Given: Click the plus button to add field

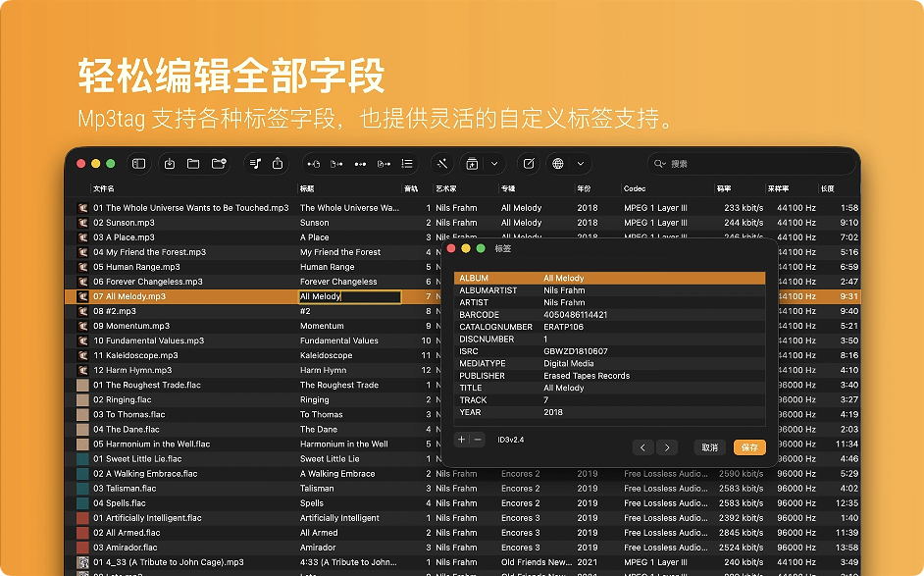Looking at the screenshot, I should (x=462, y=440).
